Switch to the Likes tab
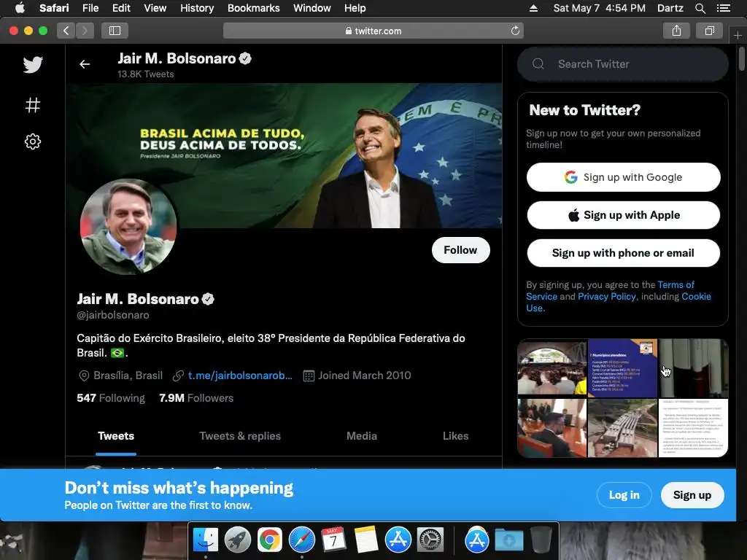 (x=455, y=436)
